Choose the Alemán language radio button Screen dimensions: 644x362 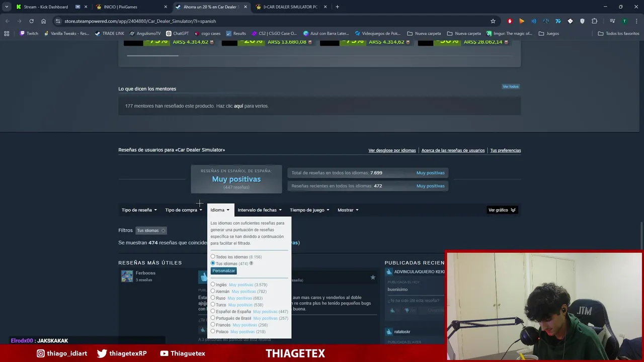pos(213,291)
